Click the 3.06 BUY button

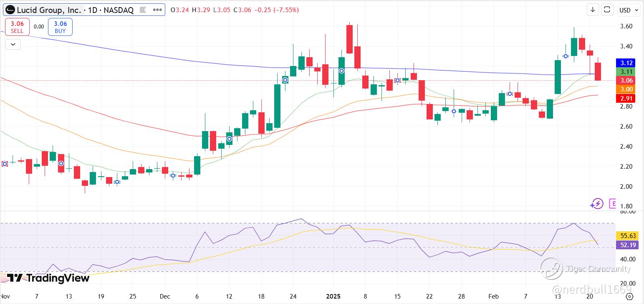[61, 27]
